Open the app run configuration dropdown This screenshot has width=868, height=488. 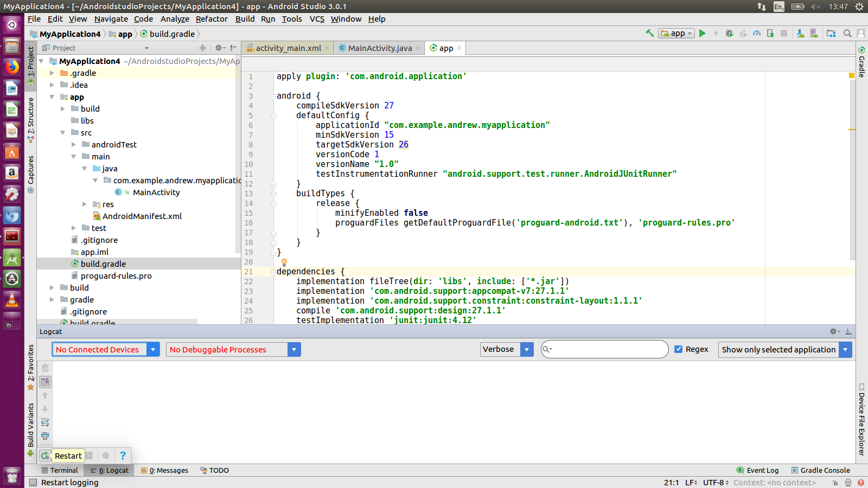tap(676, 34)
